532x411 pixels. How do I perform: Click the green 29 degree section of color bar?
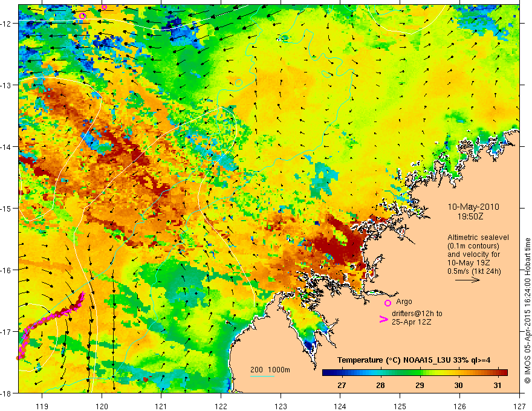420,373
